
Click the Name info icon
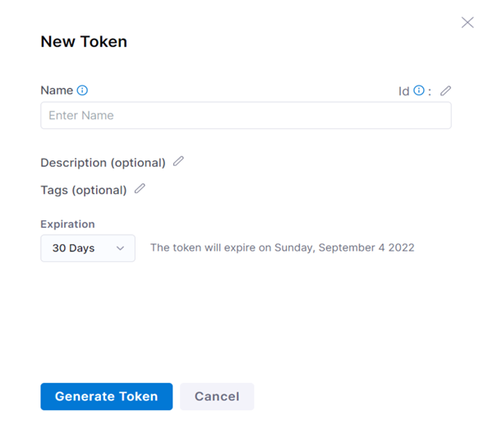pos(82,90)
